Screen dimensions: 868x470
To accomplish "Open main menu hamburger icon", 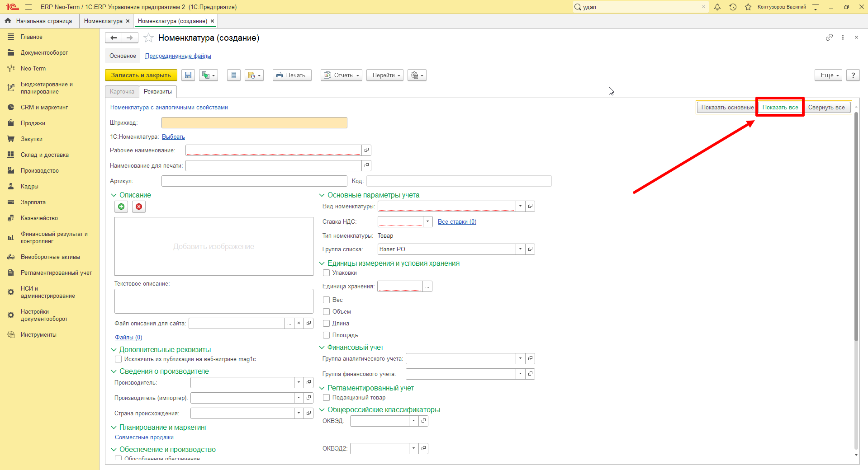I will [x=28, y=7].
